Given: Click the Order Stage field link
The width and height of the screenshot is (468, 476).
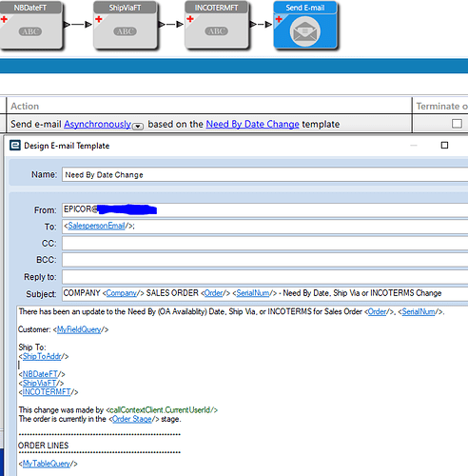Looking at the screenshot, I should 132,419.
